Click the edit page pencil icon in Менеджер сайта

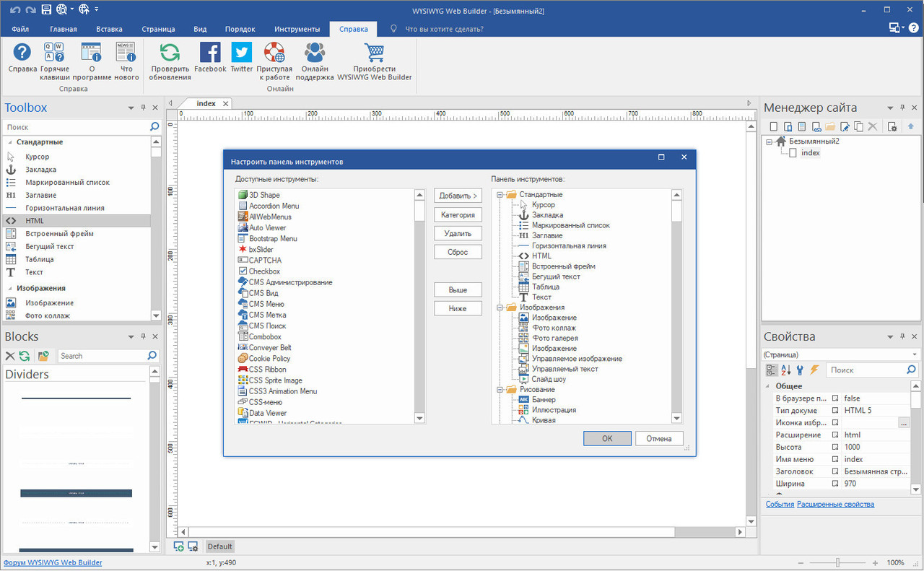tap(845, 126)
